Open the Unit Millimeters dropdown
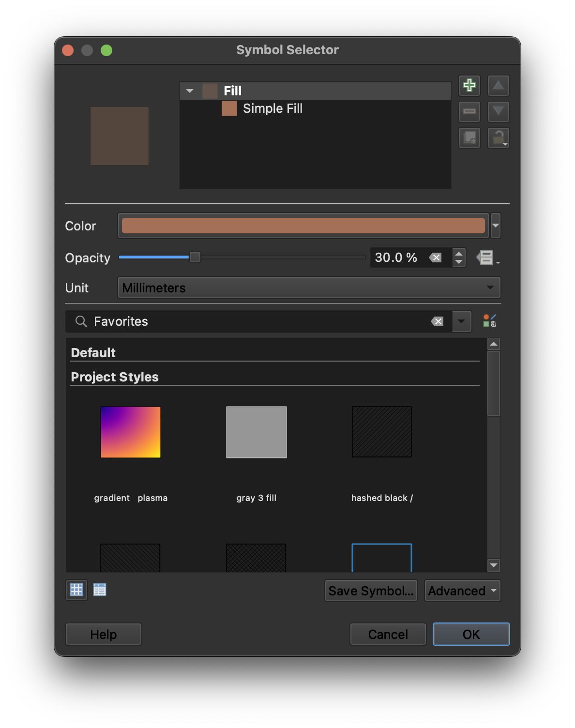 (309, 288)
